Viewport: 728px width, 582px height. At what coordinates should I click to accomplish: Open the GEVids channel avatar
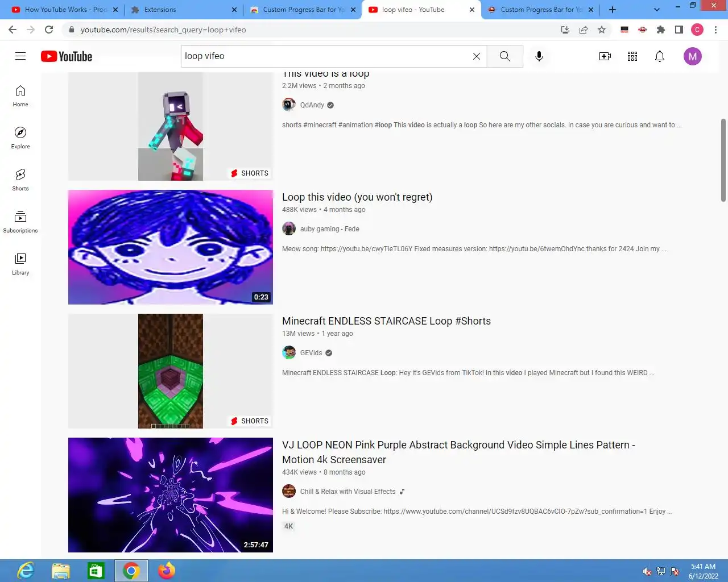tap(289, 352)
